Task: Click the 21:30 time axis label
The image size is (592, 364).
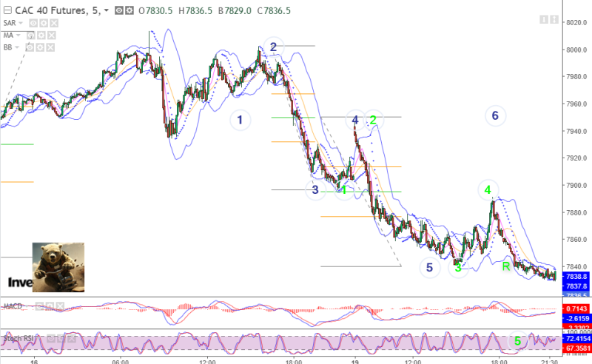Action: 549,361
